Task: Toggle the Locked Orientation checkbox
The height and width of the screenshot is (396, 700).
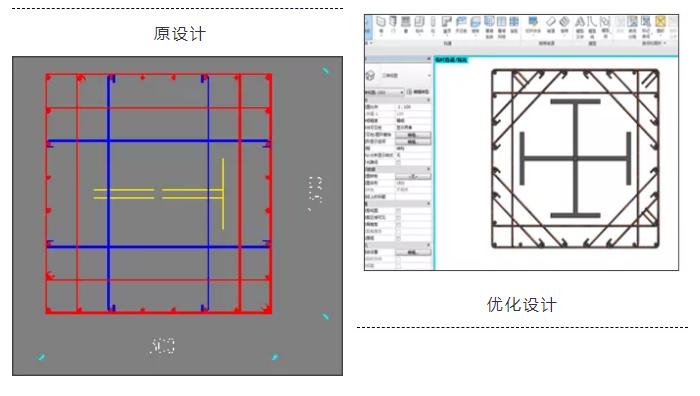Action: click(398, 259)
